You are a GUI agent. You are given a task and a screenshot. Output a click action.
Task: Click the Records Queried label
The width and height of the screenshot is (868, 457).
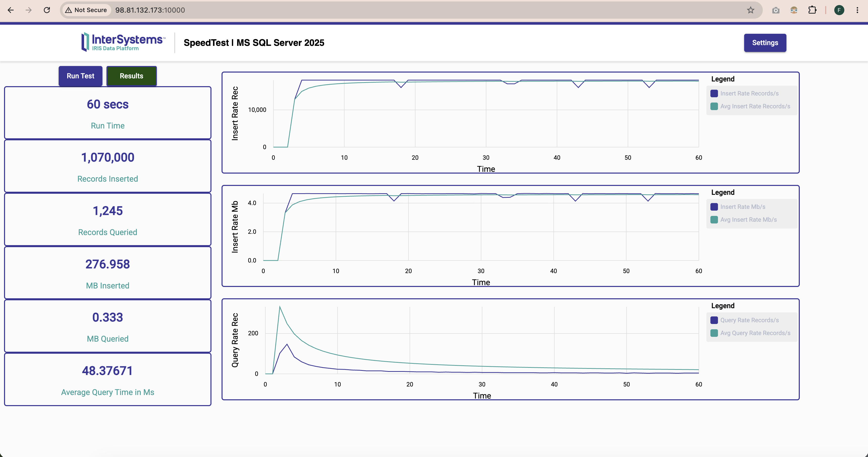[x=108, y=232]
